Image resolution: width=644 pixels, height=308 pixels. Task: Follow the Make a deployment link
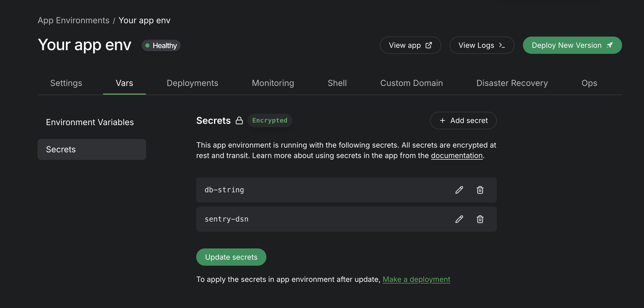click(x=416, y=279)
